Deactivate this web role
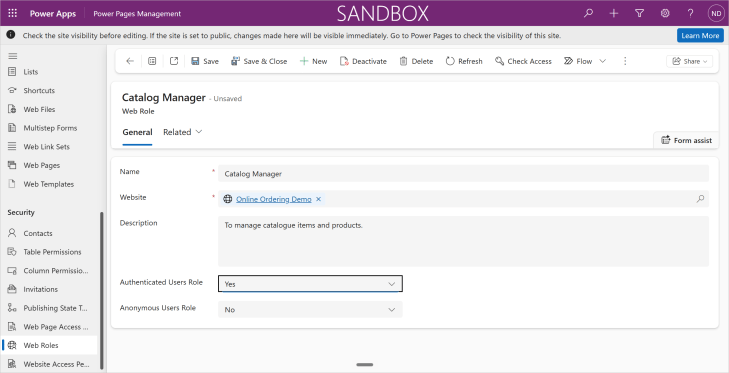729x373 pixels. (x=363, y=61)
